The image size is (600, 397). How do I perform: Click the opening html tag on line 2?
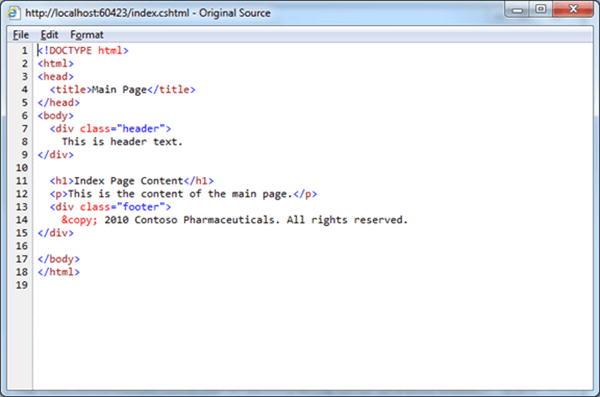(x=55, y=64)
